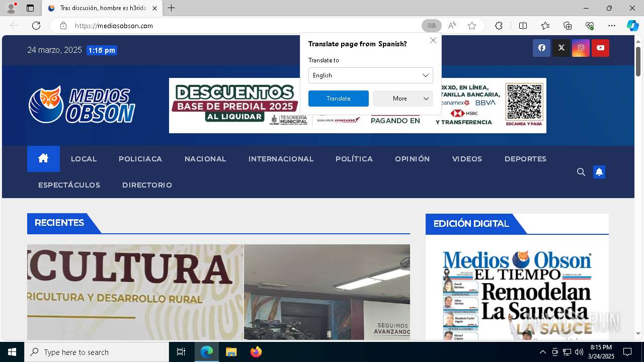This screenshot has height=362, width=644.
Task: Open the POLICIACA section
Action: coord(140,159)
